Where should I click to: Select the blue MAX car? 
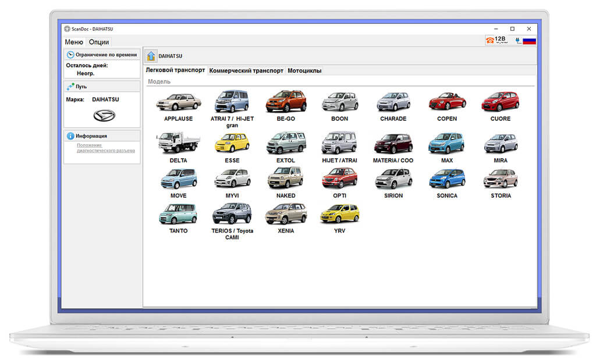(x=447, y=143)
